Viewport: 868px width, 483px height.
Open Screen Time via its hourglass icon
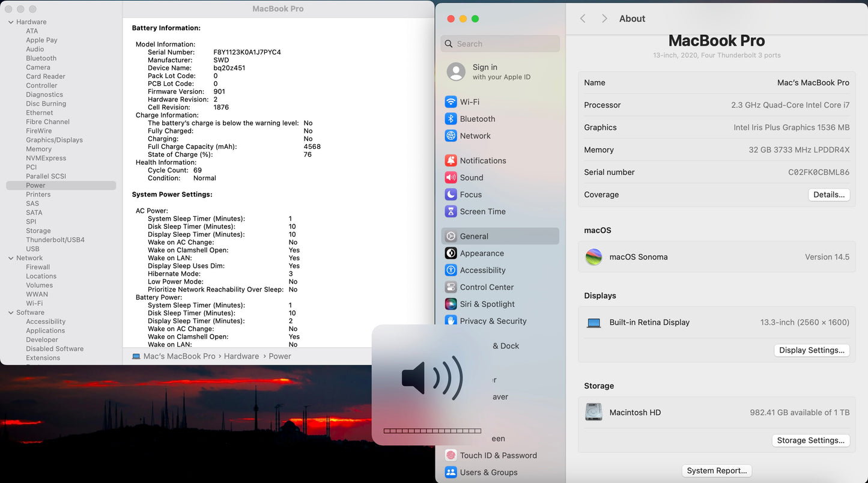pos(451,211)
